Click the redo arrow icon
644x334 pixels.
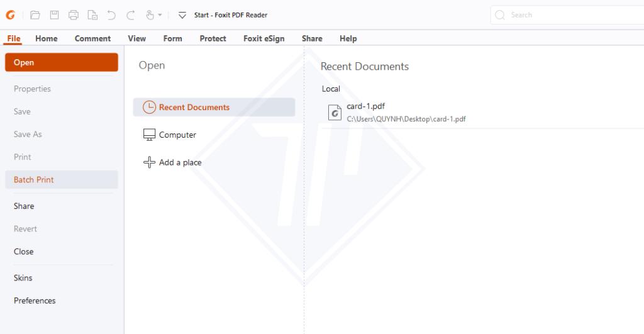pyautogui.click(x=130, y=14)
